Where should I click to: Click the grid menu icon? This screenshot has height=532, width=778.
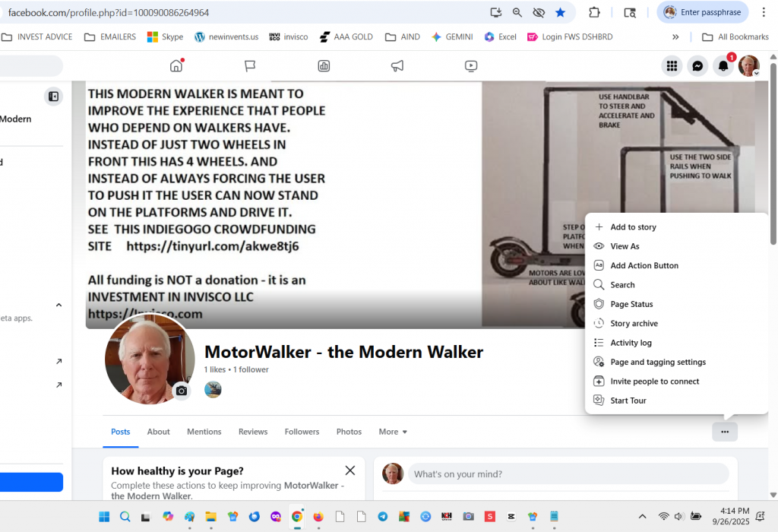tap(672, 66)
